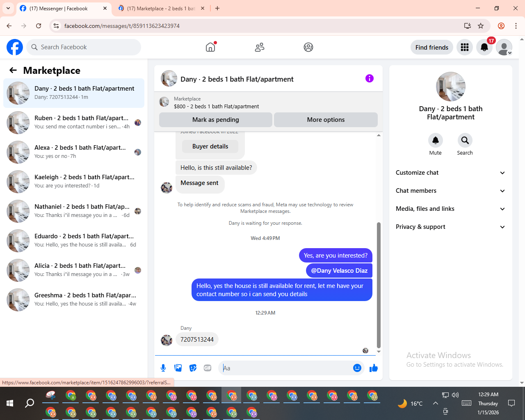The width and height of the screenshot is (525, 420).
Task: Click the Search Facebook field
Action: (x=84, y=47)
